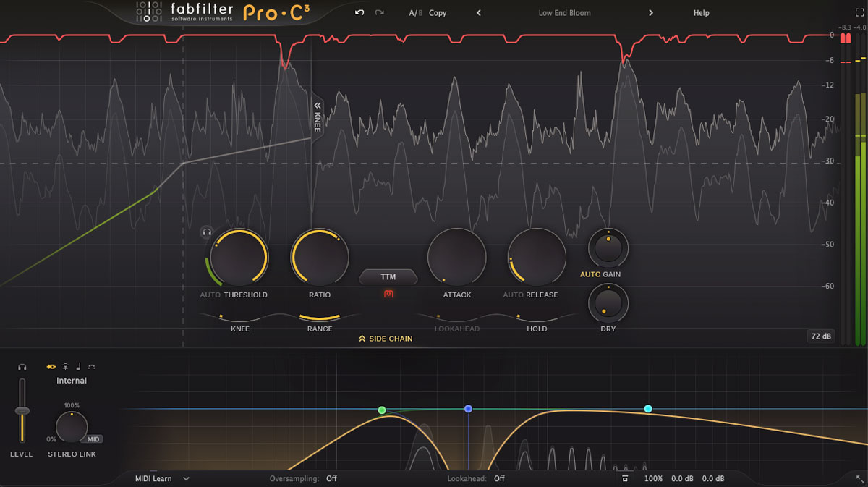Toggle Lookahead setting Off in bottom bar
This screenshot has width=868, height=487.
pos(499,479)
